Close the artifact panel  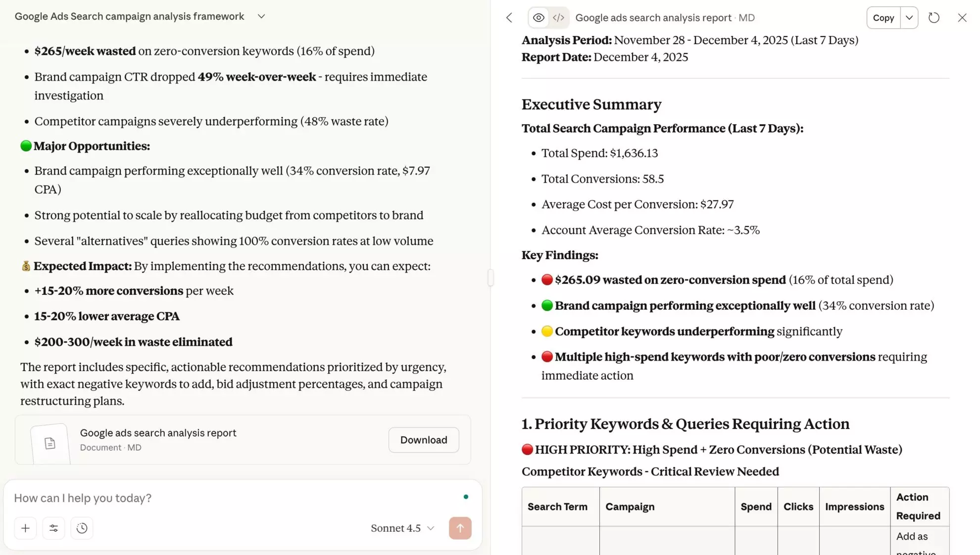(x=962, y=18)
